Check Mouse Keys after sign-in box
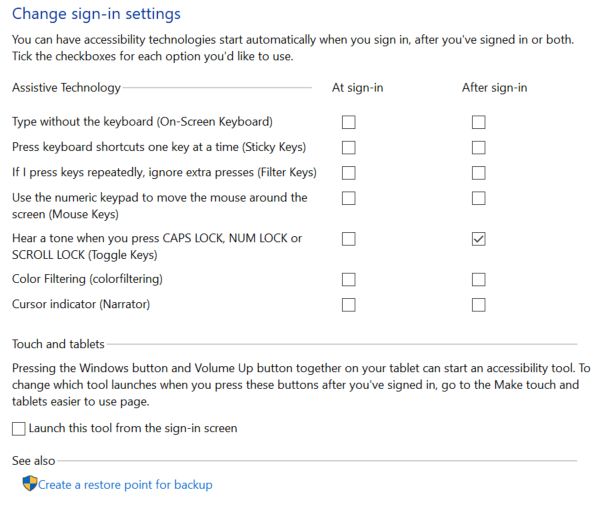This screenshot has height=507, width=609. tap(478, 198)
